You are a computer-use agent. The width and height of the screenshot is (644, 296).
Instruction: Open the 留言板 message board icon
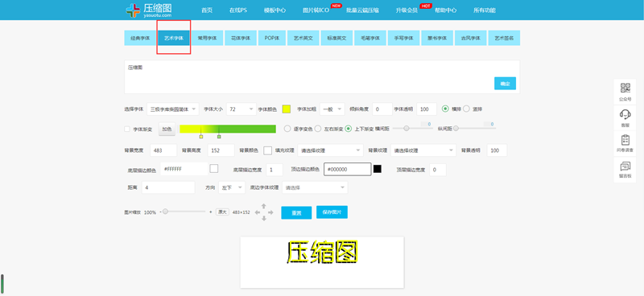[625, 170]
